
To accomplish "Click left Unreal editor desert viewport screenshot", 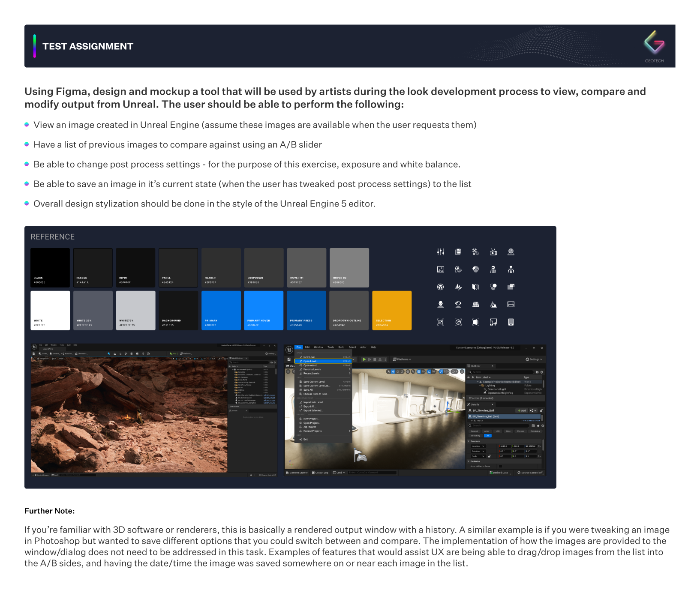I will click(x=129, y=415).
